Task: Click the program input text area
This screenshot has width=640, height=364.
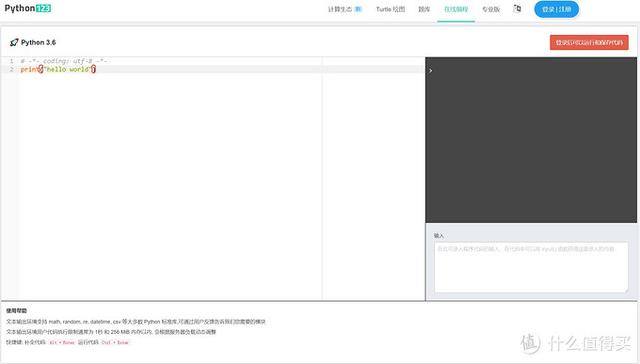Action: (x=531, y=267)
